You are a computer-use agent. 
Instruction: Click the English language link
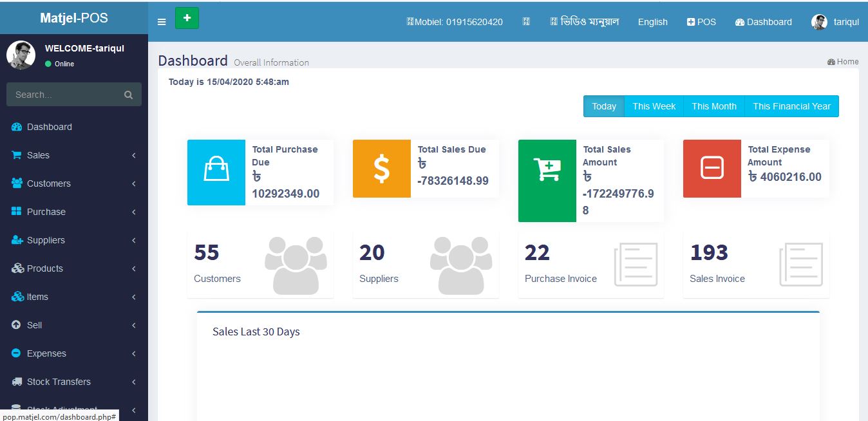coord(652,22)
